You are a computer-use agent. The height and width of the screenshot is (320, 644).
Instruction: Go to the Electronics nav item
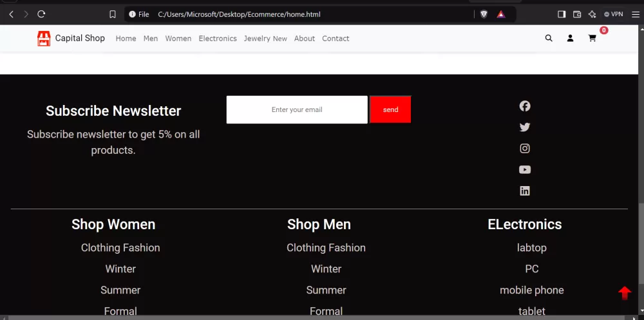[218, 38]
